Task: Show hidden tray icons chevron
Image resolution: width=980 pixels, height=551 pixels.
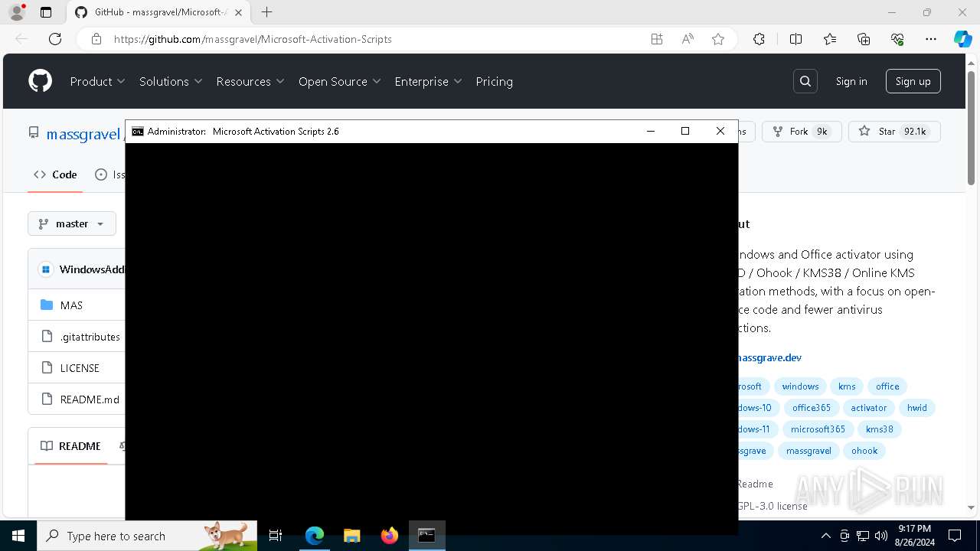Action: 825,536
